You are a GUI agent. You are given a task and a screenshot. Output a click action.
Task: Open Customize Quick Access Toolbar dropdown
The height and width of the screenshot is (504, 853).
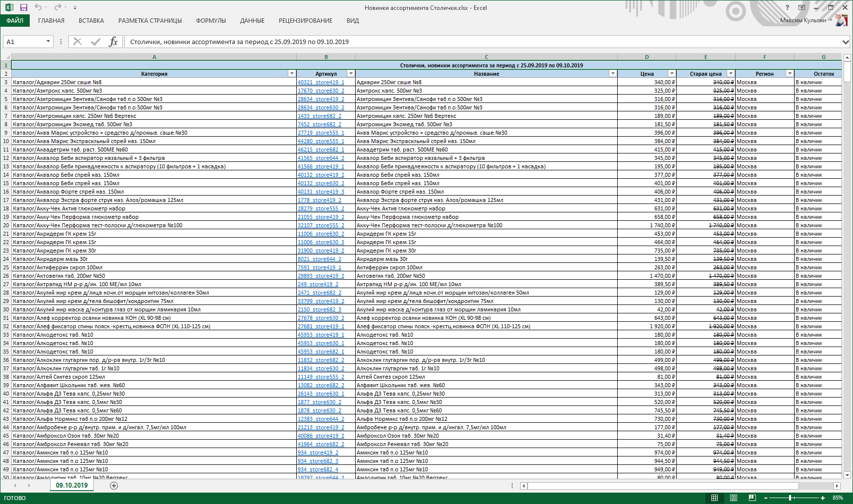click(x=75, y=8)
